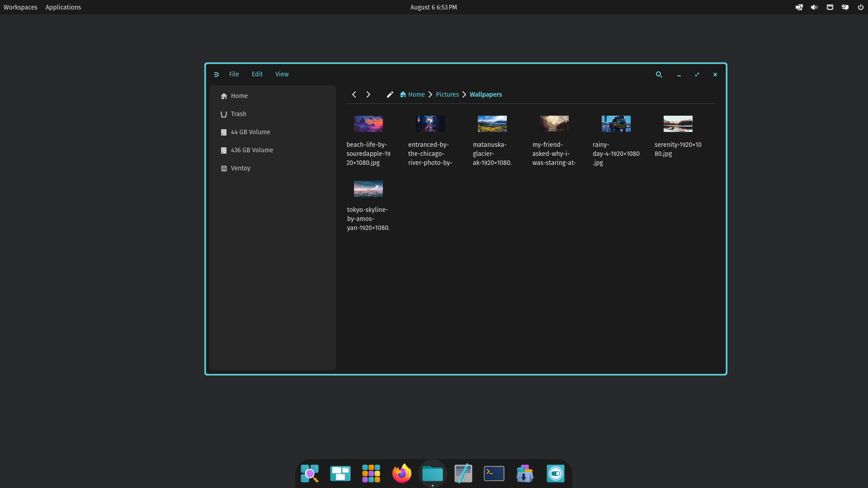Click the chat bubble tray icon
This screenshot has width=868, height=488.
845,7
